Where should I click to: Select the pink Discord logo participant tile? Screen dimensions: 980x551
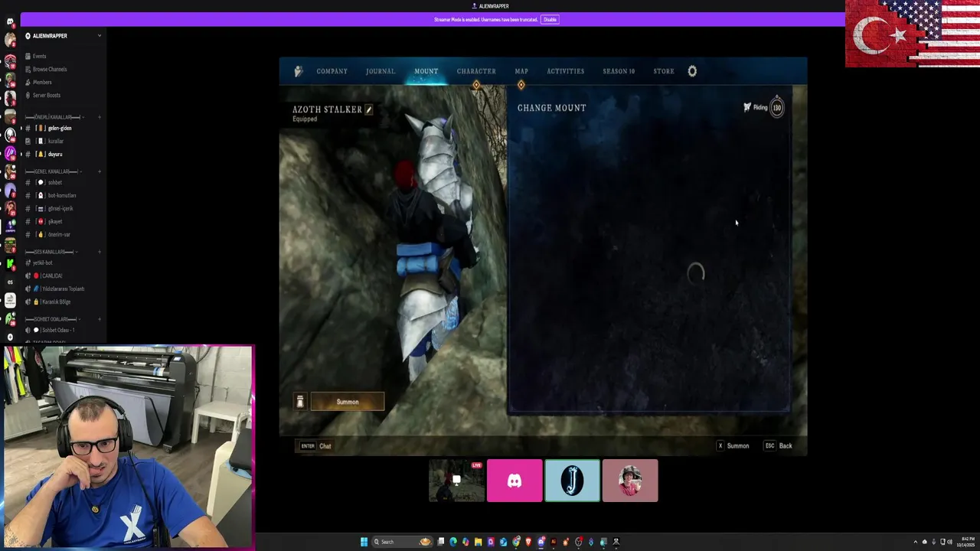pos(514,481)
